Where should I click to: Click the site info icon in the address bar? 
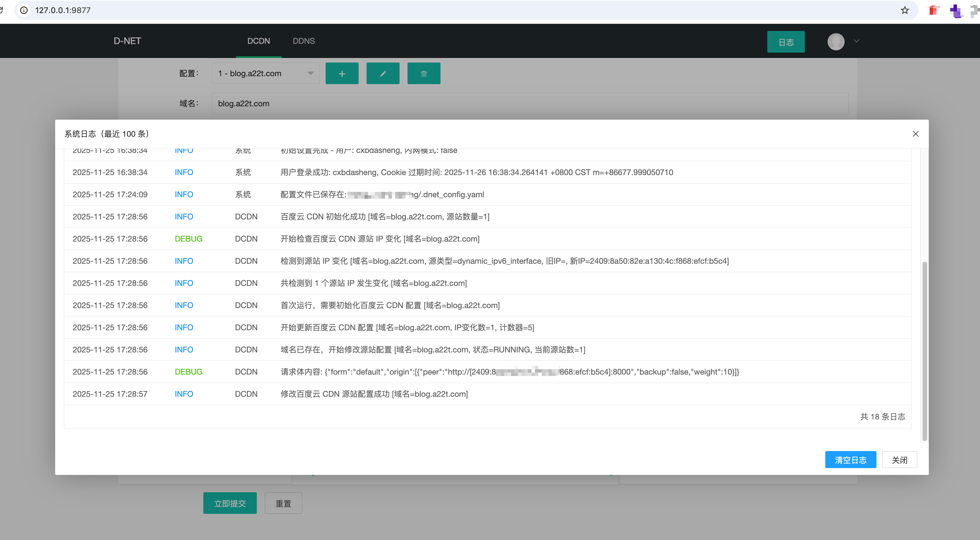24,10
